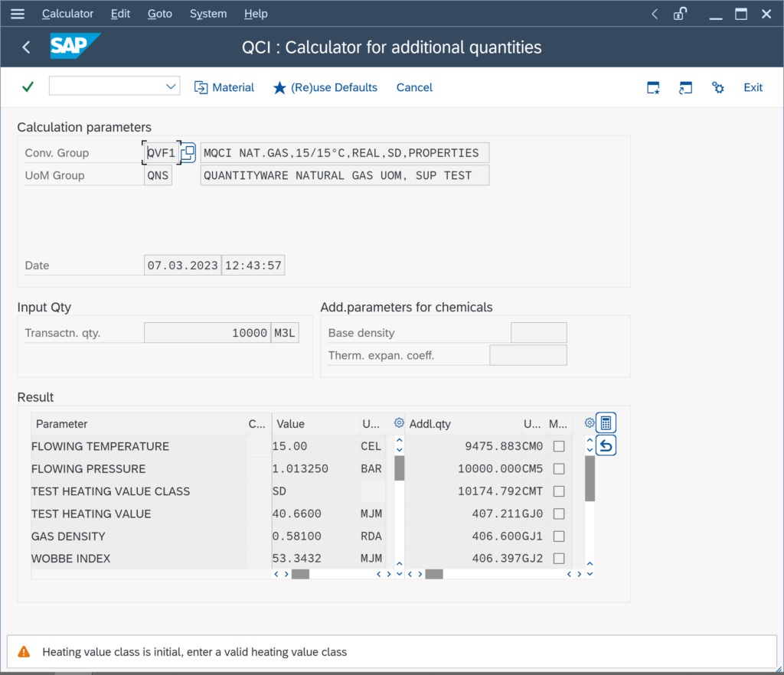Toggle the checkbox in the GJ2 row

(x=559, y=558)
